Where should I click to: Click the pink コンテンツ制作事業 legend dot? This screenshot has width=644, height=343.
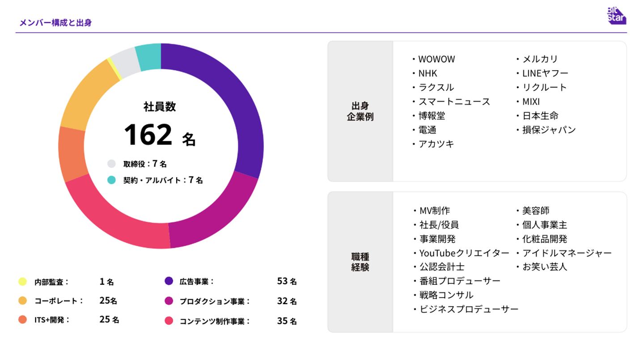pyautogui.click(x=169, y=321)
